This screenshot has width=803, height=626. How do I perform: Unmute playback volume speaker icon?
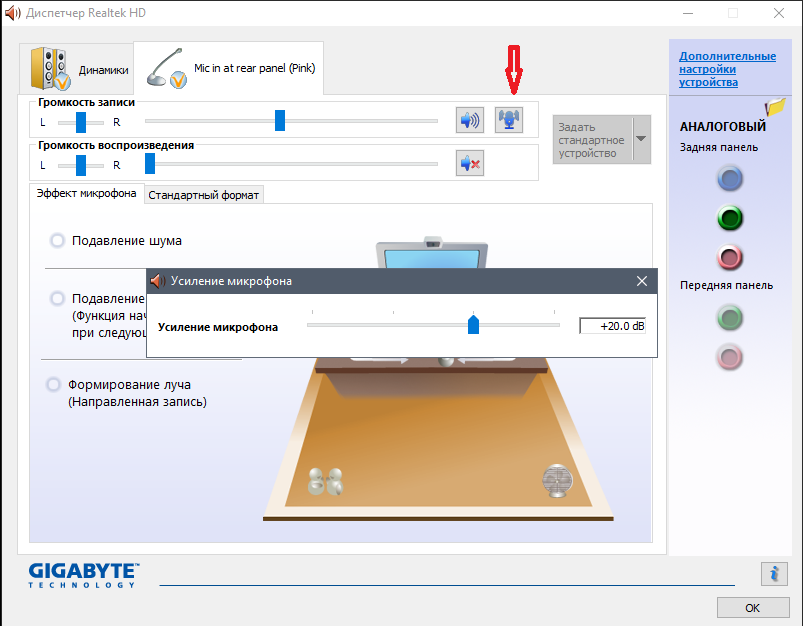[469, 163]
